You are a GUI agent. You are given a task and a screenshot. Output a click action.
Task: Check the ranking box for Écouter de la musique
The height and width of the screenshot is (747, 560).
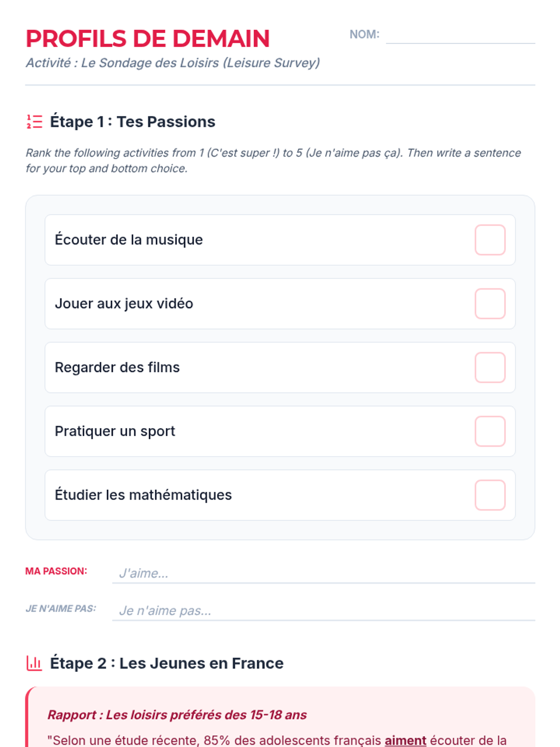click(490, 240)
